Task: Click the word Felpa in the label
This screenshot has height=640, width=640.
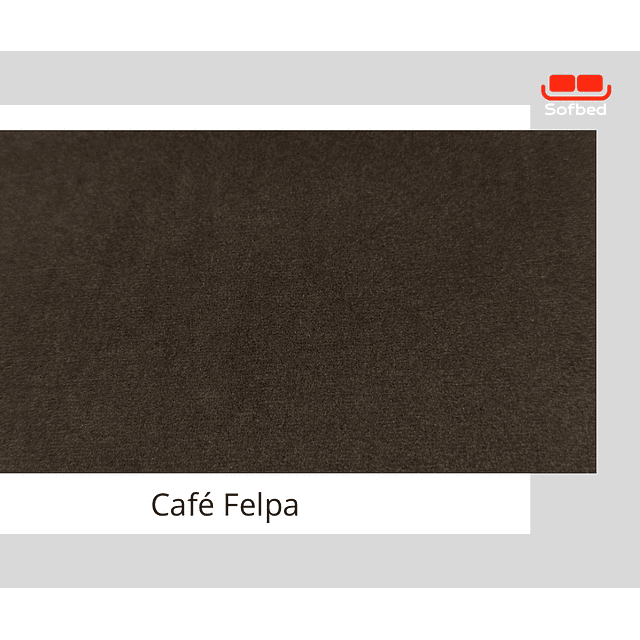Action: 261,506
